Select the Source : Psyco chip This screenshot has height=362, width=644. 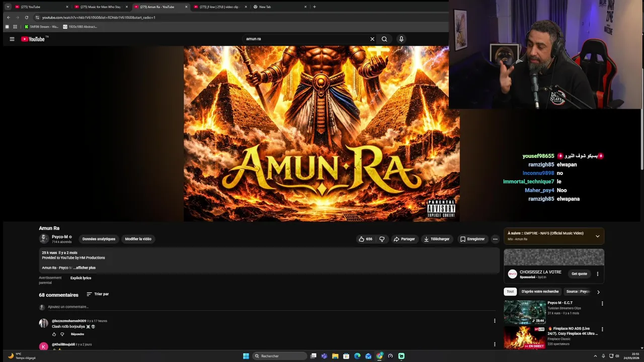(578, 292)
